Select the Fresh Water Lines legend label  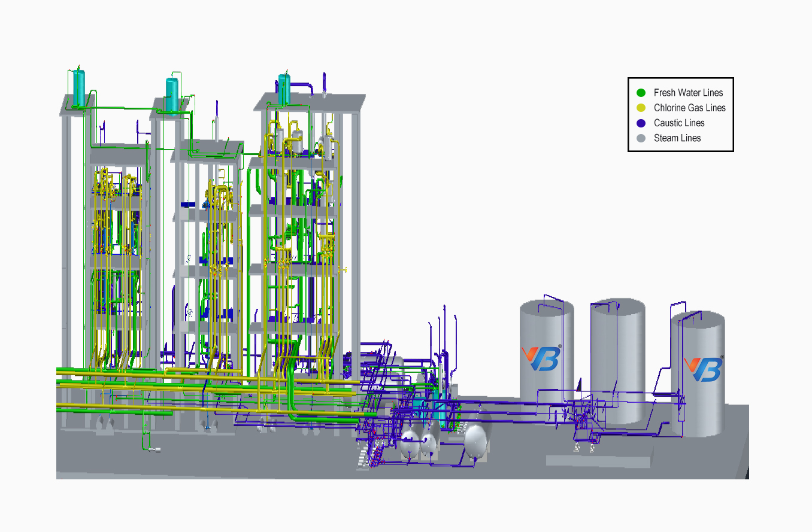point(688,93)
